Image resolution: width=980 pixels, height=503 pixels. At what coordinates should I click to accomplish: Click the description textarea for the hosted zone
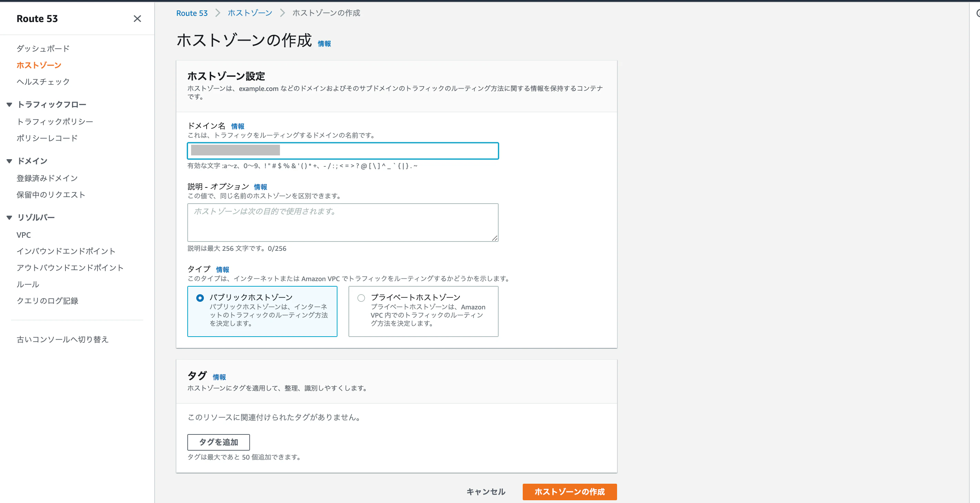click(x=342, y=223)
